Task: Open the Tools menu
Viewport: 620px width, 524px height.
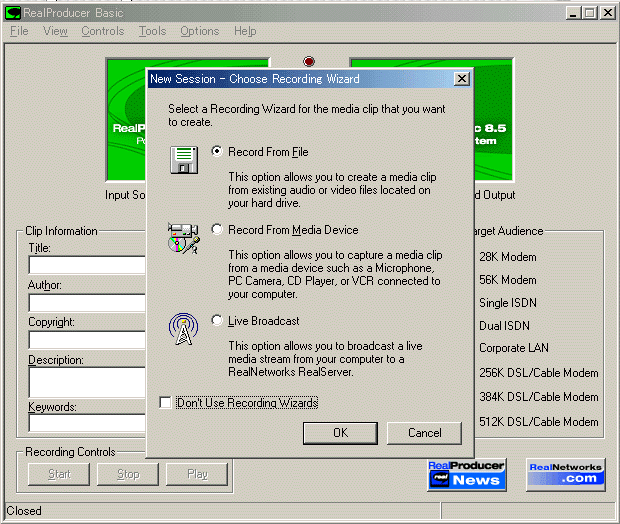Action: coord(152,31)
